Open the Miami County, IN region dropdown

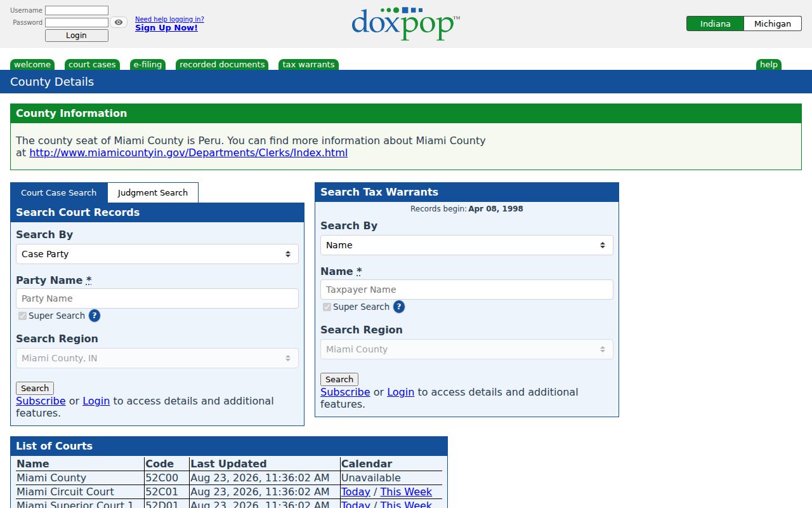(x=157, y=358)
